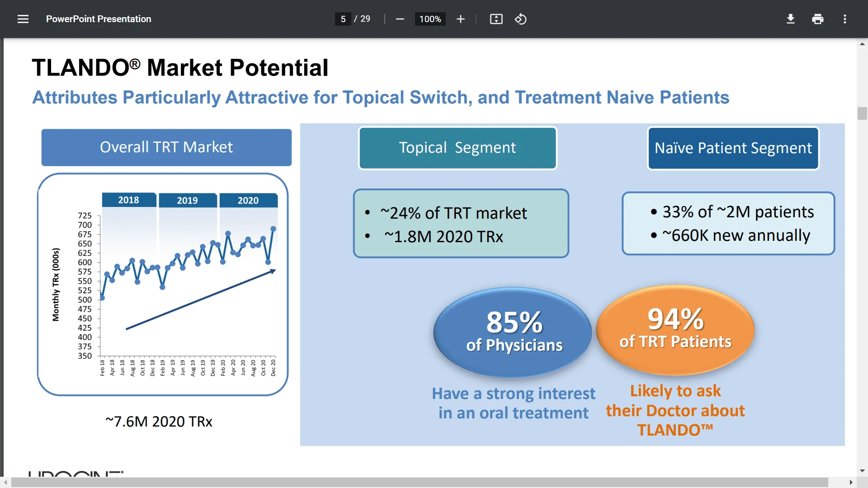
Task: Toggle fit to page view
Action: [496, 19]
